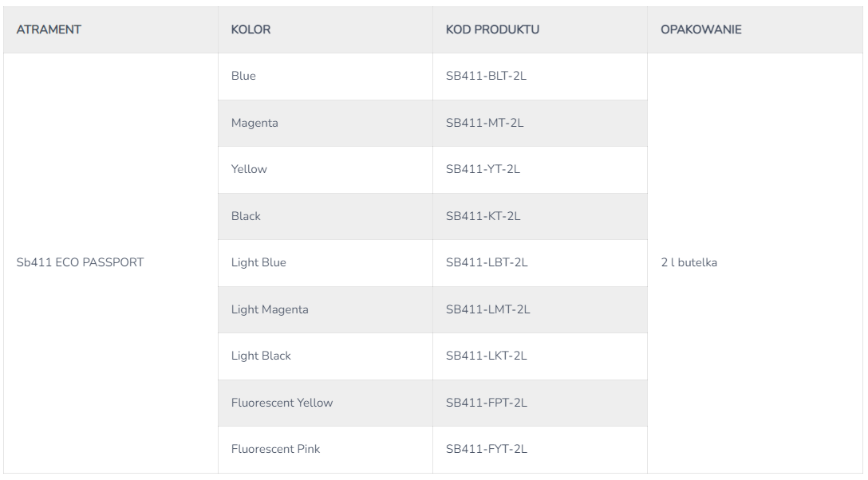Viewport: 868px width, 480px height.
Task: Click product code SB411-BLT-2L
Action: 486,77
